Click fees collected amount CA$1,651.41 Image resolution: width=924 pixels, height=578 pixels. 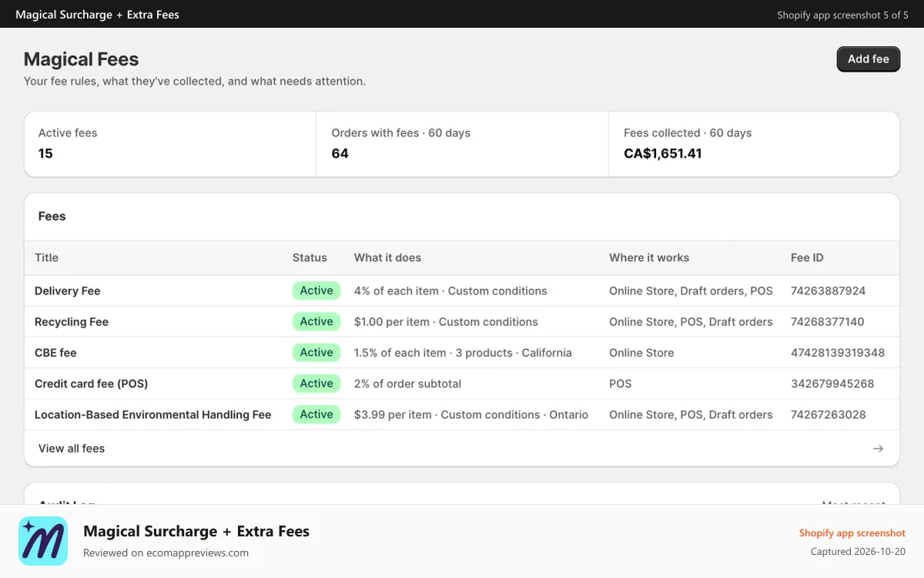tap(662, 153)
